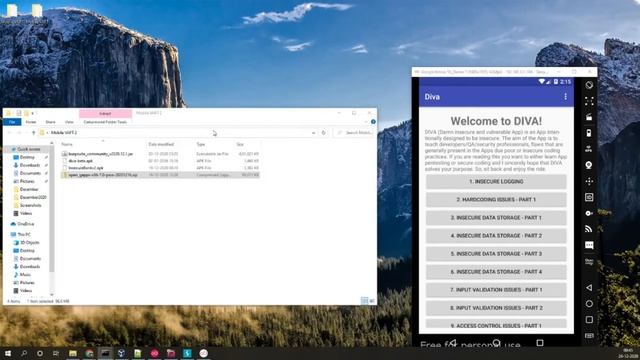Open the Genymotion identifiers ID widget
The height and width of the screenshot is (360, 640).
coord(589,197)
